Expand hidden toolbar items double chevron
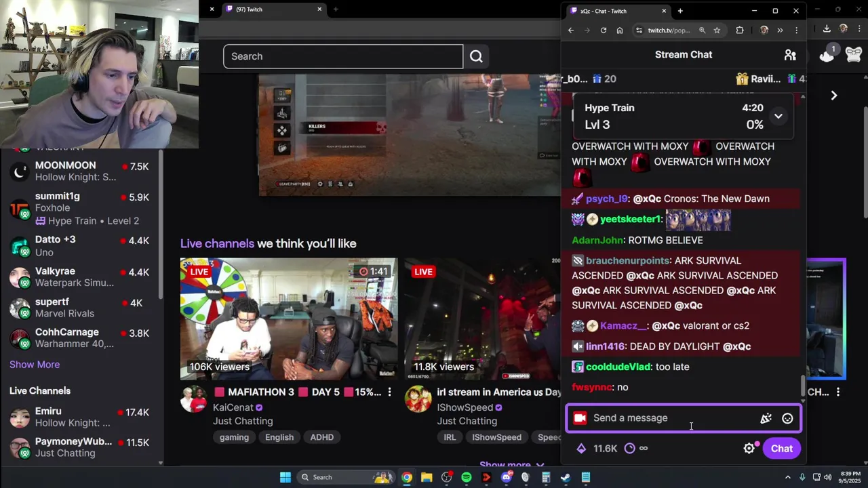Image resolution: width=868 pixels, height=488 pixels. coord(780,30)
